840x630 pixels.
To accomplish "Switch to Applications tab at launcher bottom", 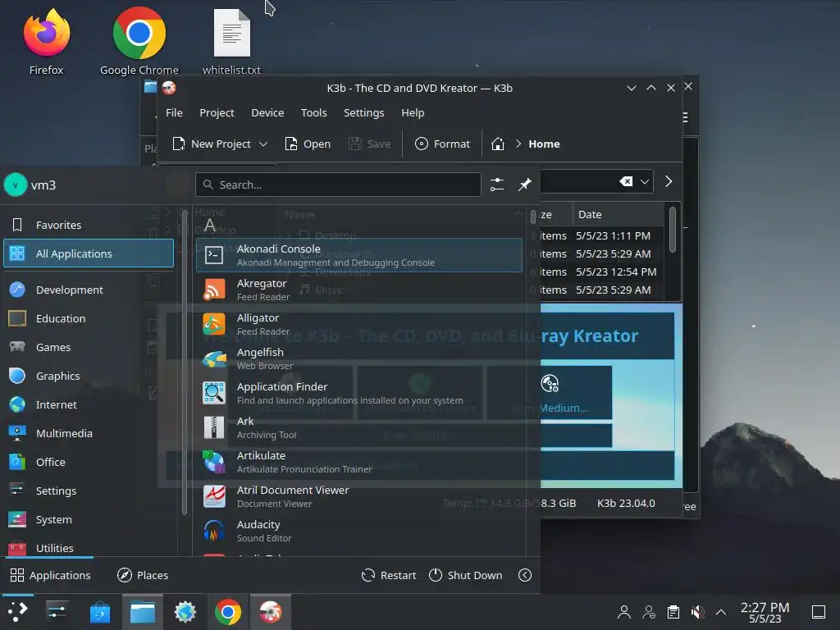I will (x=50, y=575).
